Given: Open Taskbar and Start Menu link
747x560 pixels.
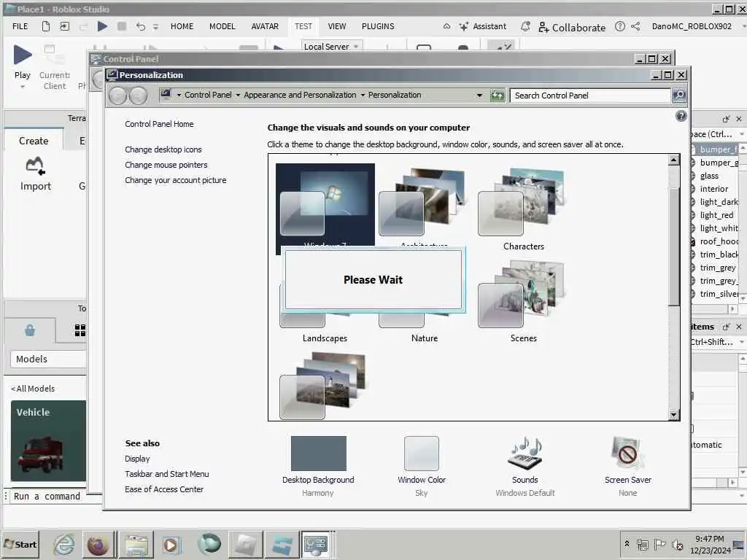Looking at the screenshot, I should pos(167,474).
